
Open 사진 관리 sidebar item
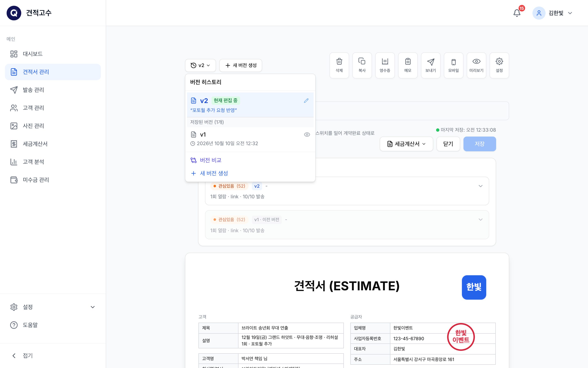53,126
